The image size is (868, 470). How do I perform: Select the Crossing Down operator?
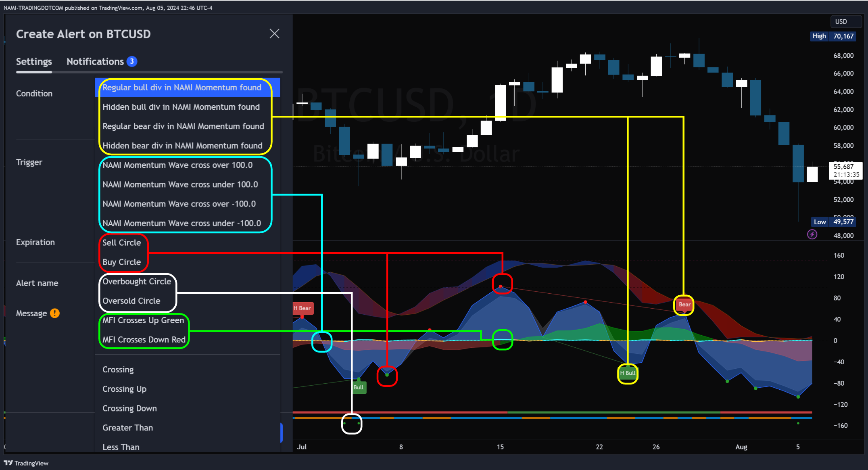(129, 408)
